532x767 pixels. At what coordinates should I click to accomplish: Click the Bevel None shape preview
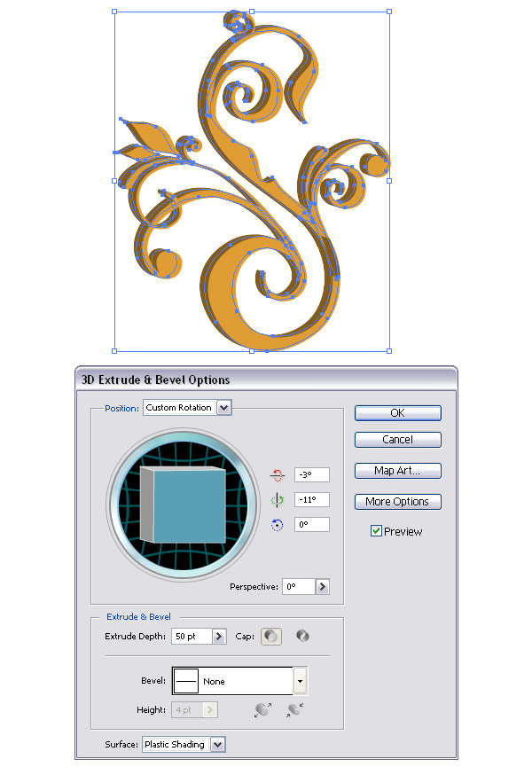(186, 681)
